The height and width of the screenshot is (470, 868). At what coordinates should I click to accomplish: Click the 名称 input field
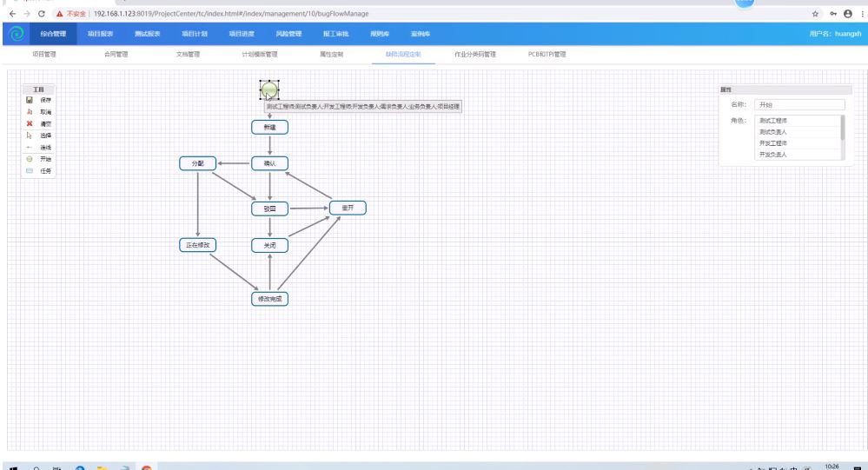click(x=798, y=104)
